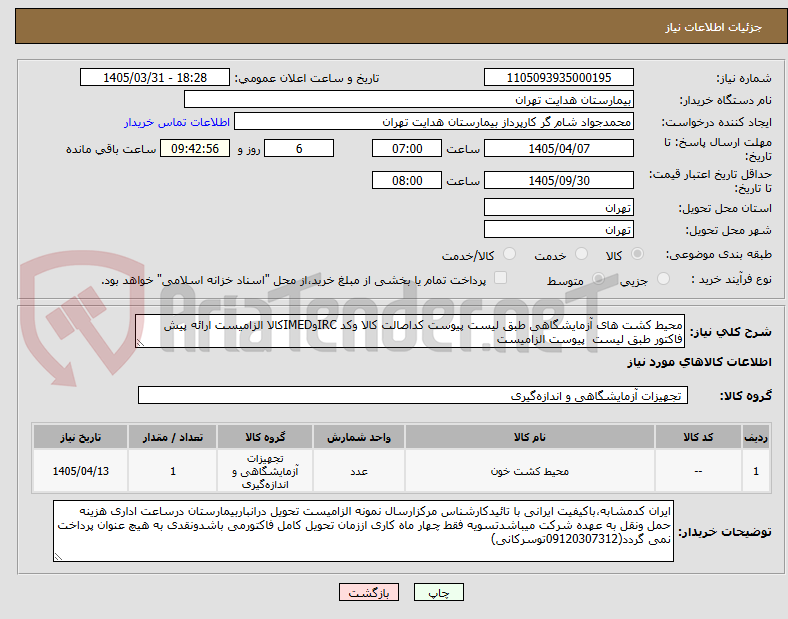
Task: Click the deadline time field 07:00
Action: (407, 148)
